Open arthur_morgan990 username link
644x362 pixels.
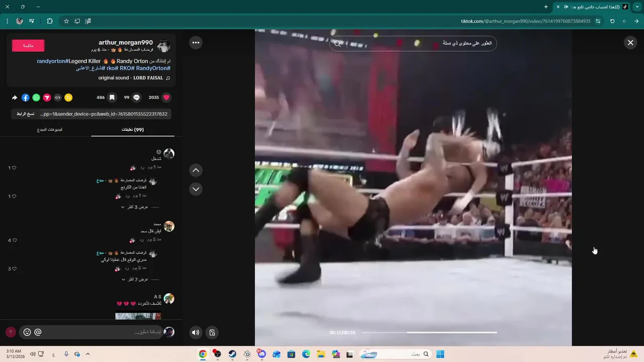click(x=126, y=43)
